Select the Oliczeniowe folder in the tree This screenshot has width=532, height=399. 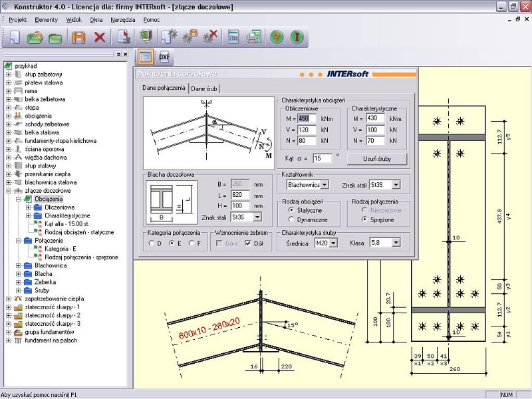tap(59, 207)
